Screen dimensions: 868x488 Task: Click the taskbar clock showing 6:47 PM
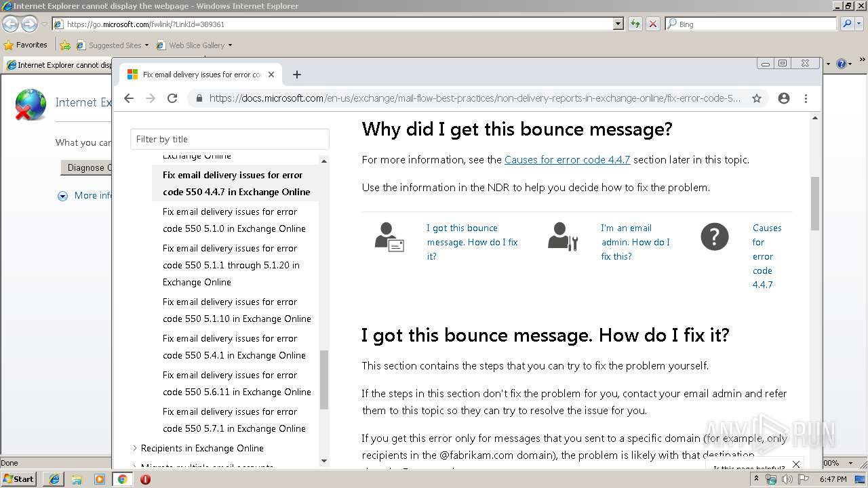pos(833,479)
